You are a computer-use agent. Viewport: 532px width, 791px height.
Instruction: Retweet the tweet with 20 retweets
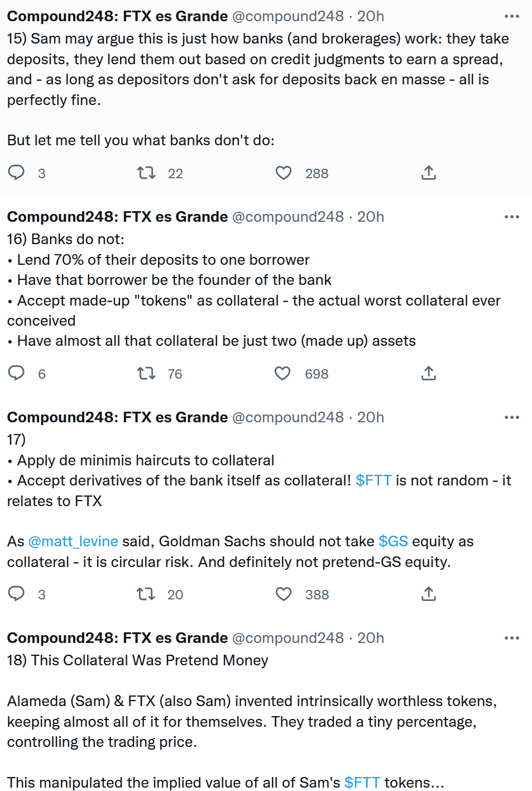(x=146, y=594)
